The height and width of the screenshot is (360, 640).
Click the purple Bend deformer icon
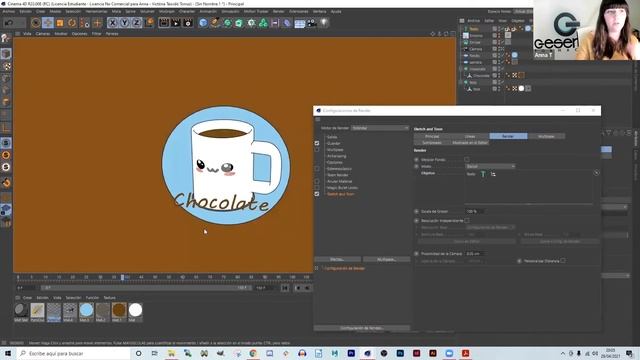(287, 23)
